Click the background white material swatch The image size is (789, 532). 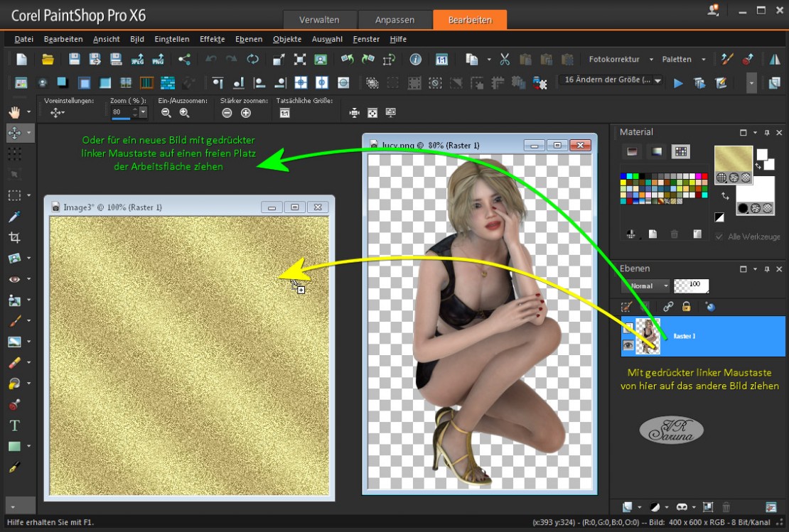pyautogui.click(x=756, y=190)
